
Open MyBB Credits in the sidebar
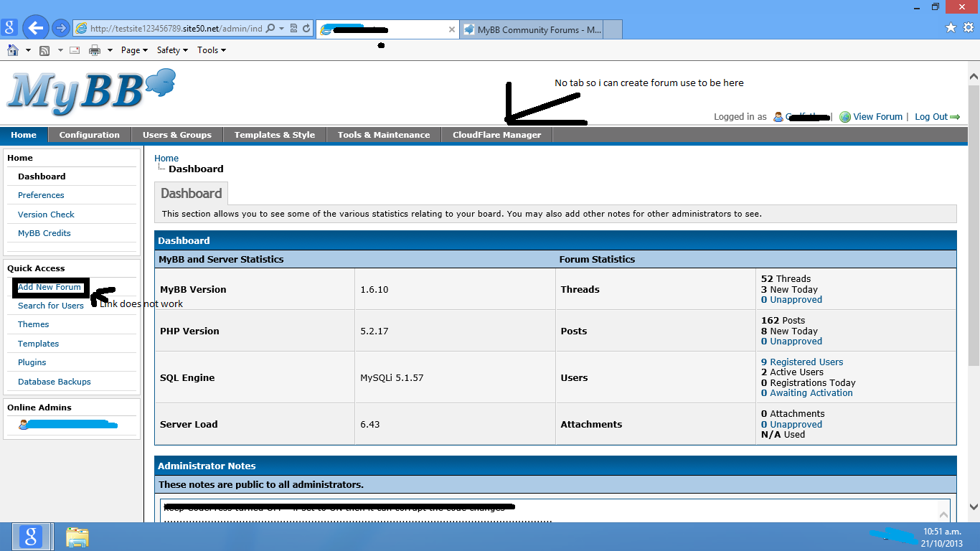click(x=44, y=233)
